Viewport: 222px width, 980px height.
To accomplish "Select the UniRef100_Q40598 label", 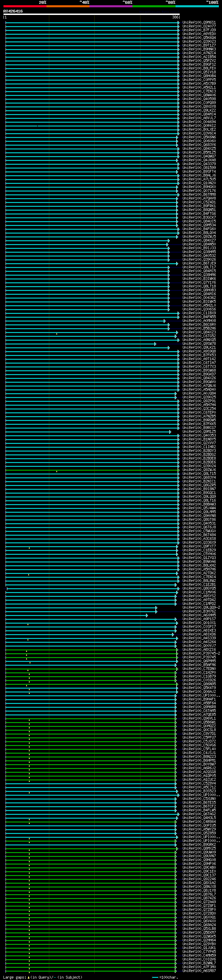I will 199,99.
